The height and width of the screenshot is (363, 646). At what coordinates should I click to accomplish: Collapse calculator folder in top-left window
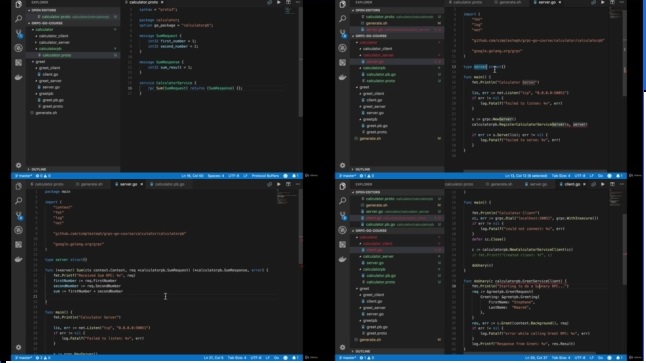44,30
